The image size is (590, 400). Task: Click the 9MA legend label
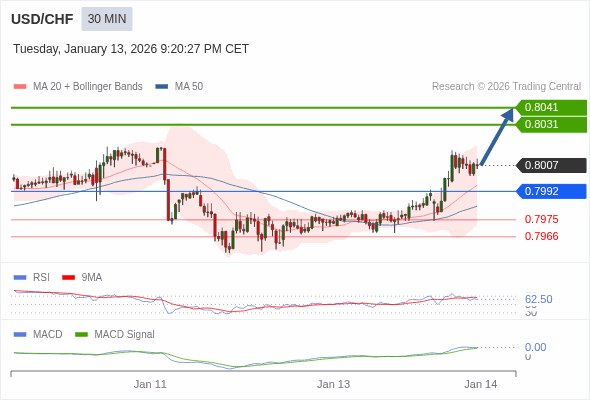(92, 278)
